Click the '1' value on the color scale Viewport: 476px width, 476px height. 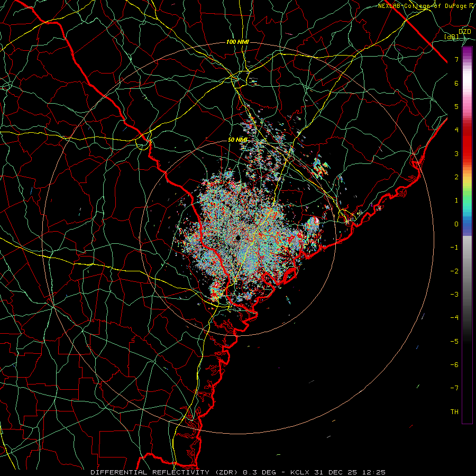[456, 200]
